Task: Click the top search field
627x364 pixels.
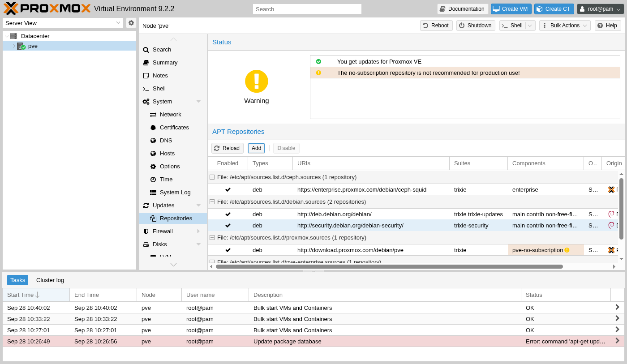Action: click(x=307, y=9)
